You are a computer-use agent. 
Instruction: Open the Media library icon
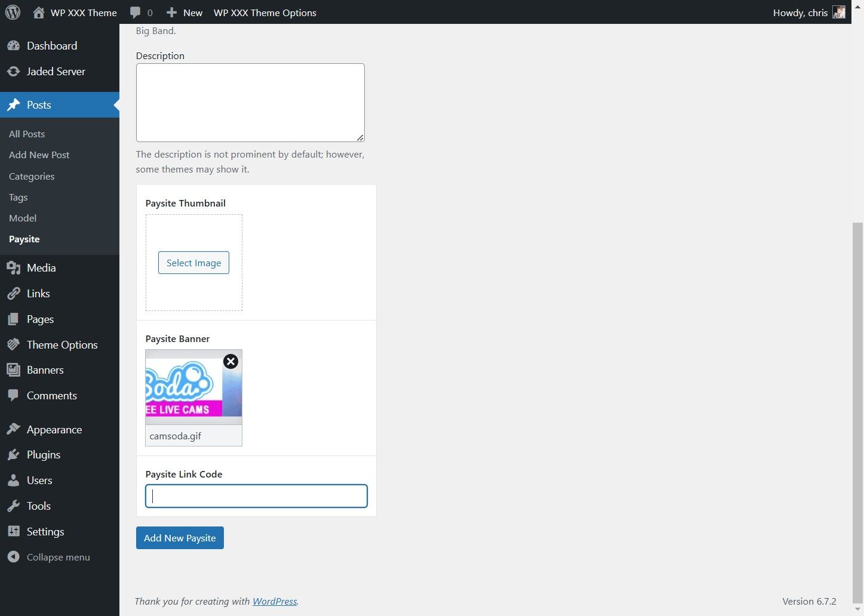pyautogui.click(x=14, y=267)
